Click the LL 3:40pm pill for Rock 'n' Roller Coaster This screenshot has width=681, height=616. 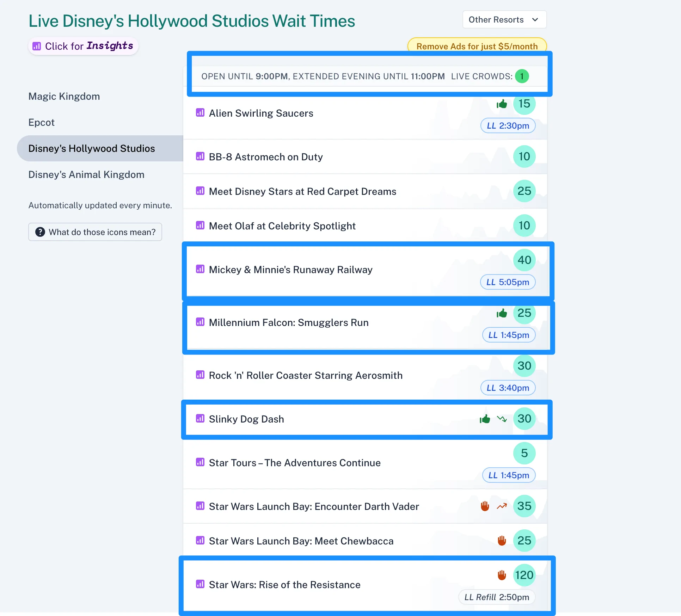point(508,388)
